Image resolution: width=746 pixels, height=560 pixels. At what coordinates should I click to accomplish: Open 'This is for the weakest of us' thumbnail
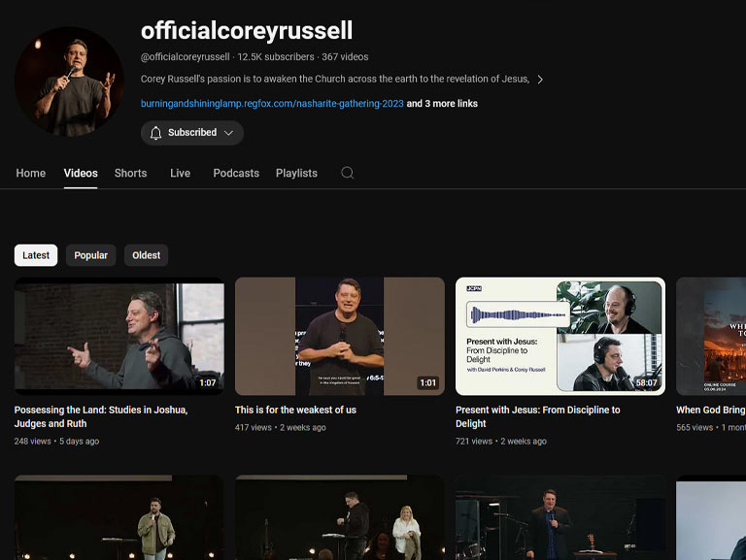tap(339, 336)
